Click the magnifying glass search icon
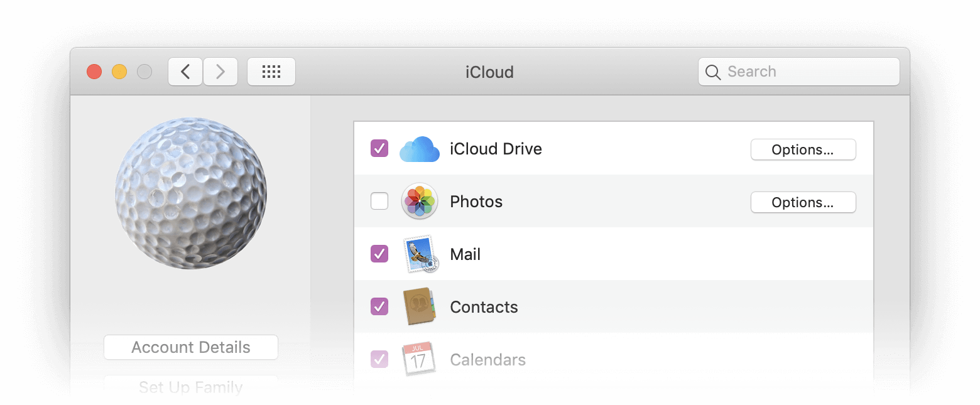The image size is (980, 405). tap(713, 72)
